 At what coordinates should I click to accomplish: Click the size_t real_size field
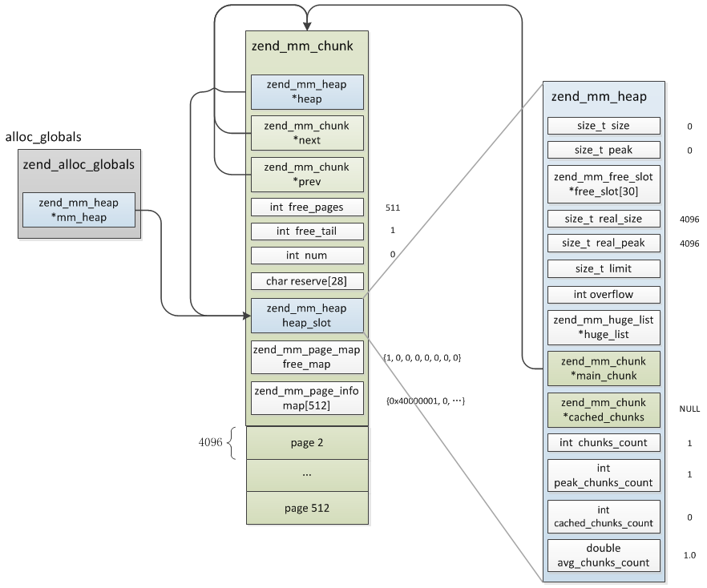(604, 219)
